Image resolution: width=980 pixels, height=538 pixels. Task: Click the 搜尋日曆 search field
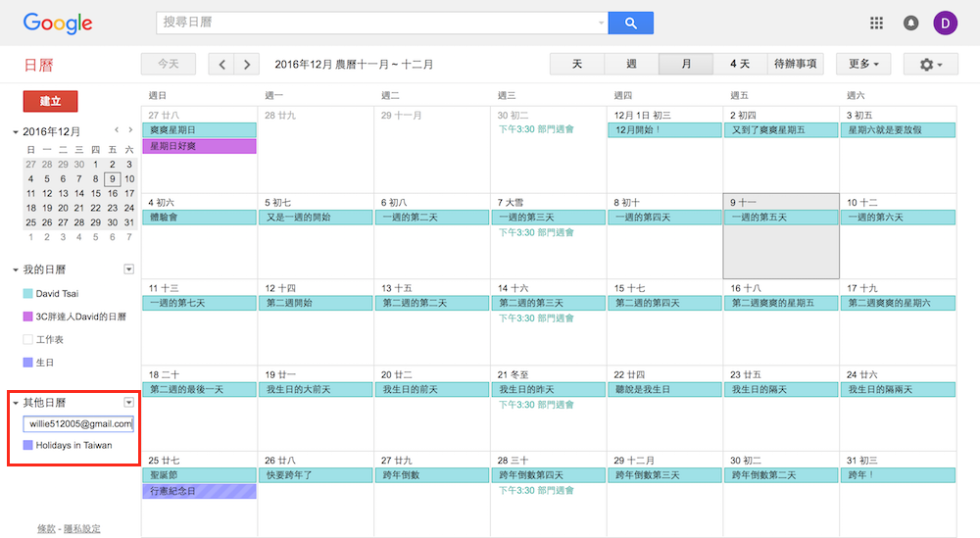click(x=377, y=23)
